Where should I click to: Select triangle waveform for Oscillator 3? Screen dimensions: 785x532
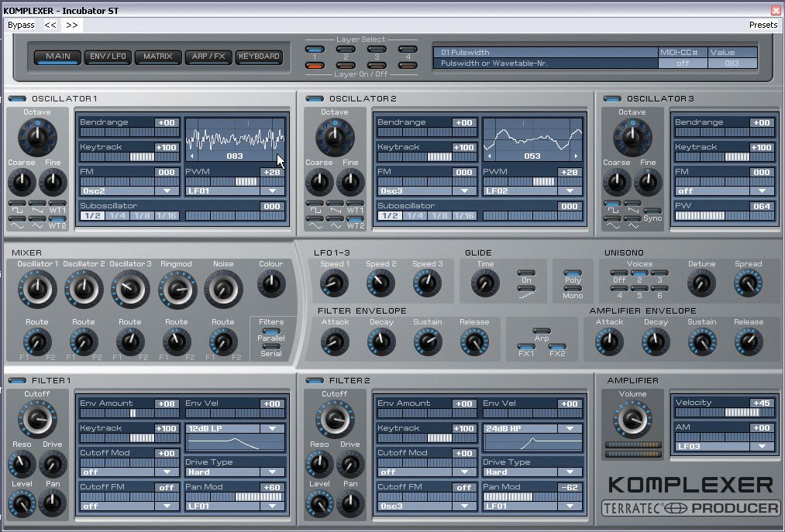(x=632, y=219)
